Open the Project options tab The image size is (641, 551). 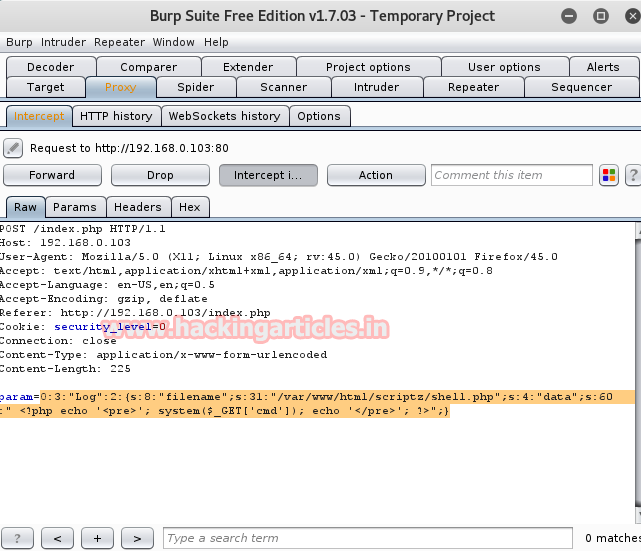pos(368,67)
